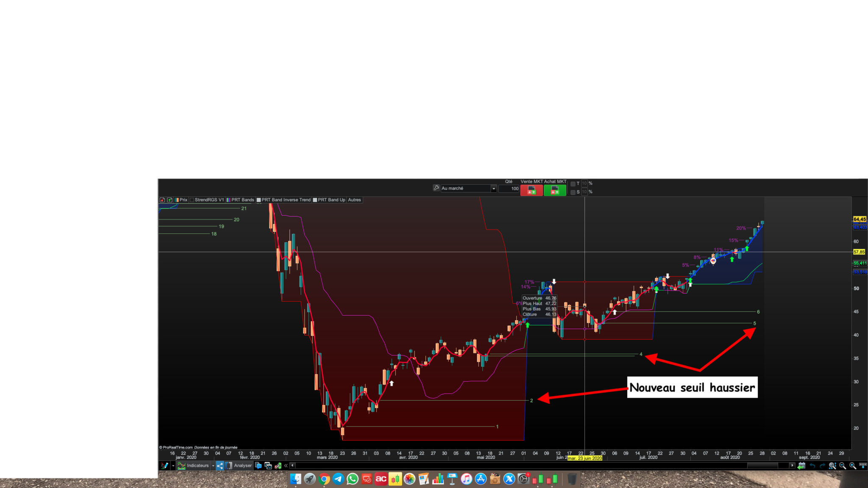
Task: Click the drawing tools pencil icon
Action: click(164, 466)
